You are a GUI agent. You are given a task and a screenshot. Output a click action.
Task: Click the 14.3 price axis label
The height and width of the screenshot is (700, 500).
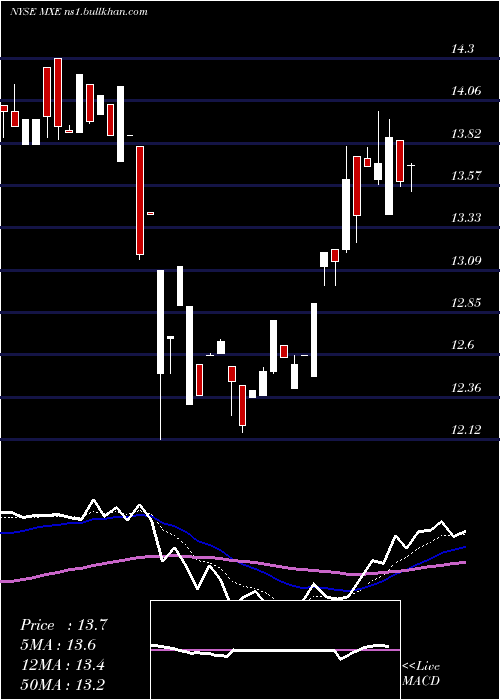[462, 49]
